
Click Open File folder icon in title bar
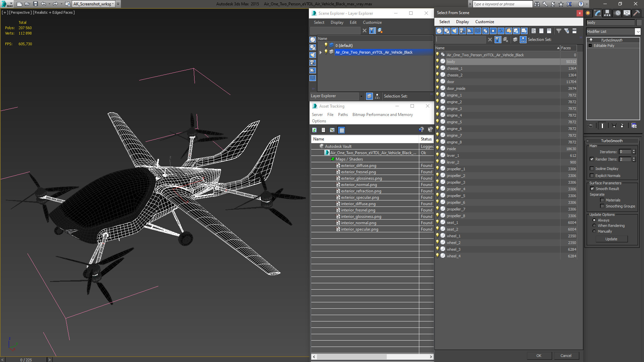tap(27, 4)
